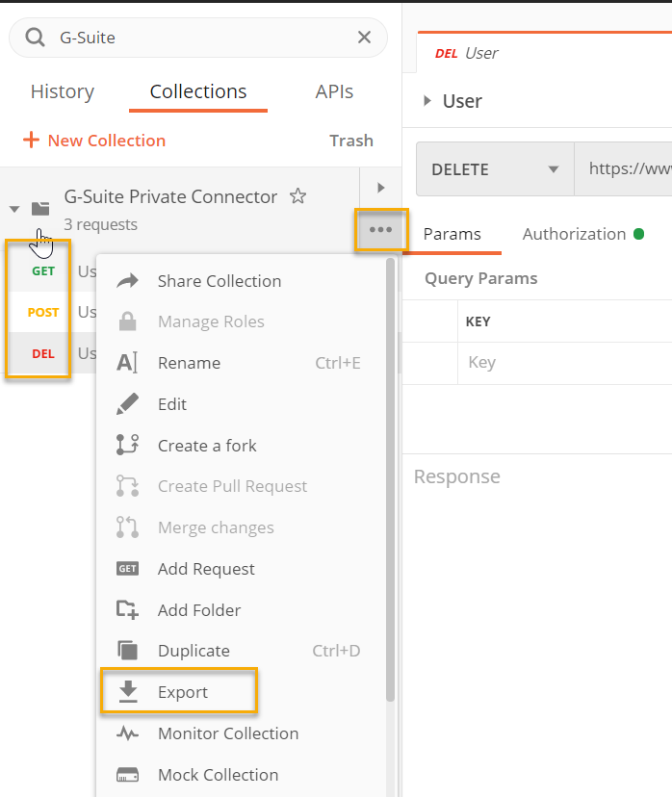Click the Key input cell
Image resolution: width=672 pixels, height=797 pixels.
(x=565, y=363)
